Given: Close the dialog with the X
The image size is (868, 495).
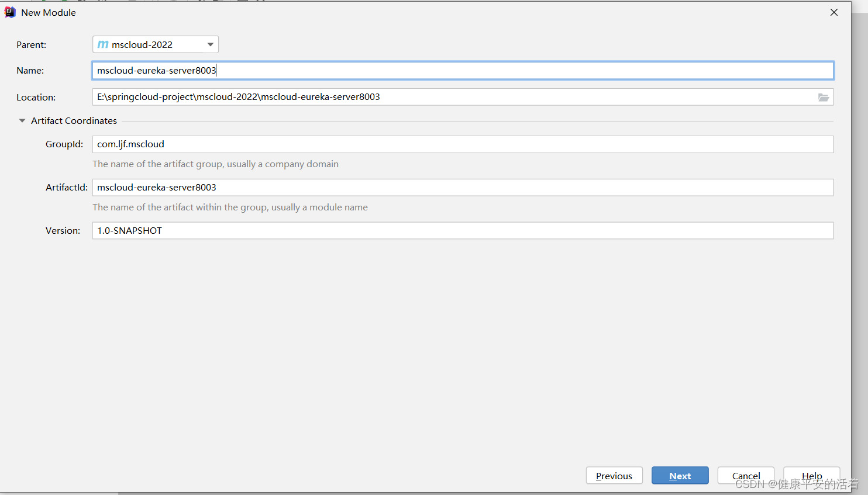Looking at the screenshot, I should (834, 12).
